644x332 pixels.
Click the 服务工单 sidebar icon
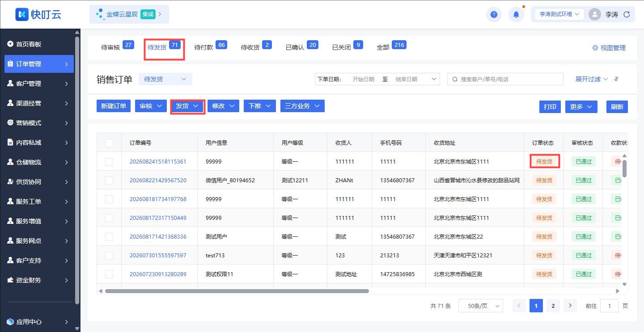(x=10, y=202)
